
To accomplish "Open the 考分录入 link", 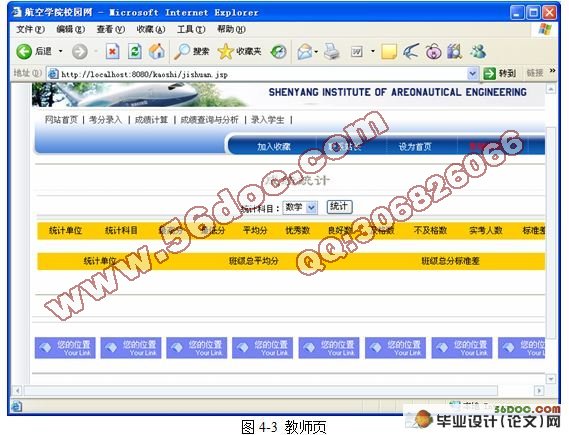I will (x=106, y=119).
